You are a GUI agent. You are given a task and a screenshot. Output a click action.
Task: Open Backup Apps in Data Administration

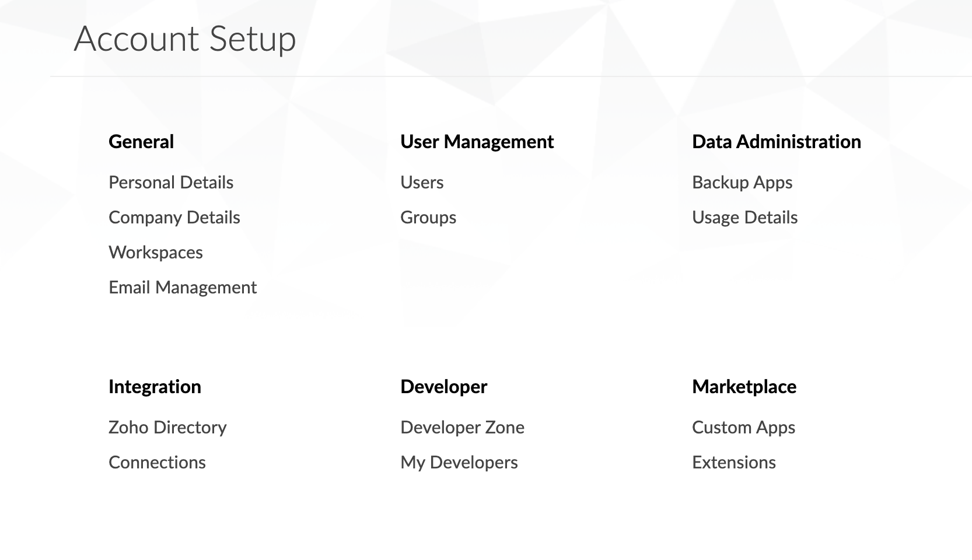click(742, 183)
